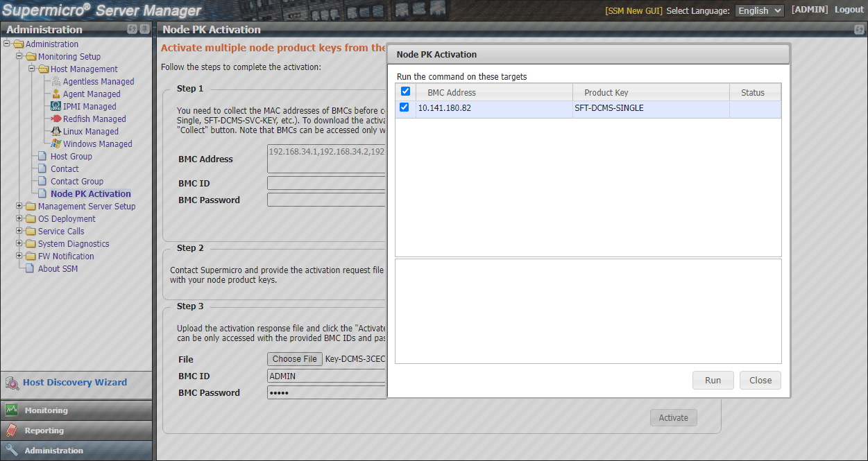Open the Host Discovery Wizard magnifier icon
Image resolution: width=868 pixels, height=461 pixels.
coord(12,383)
